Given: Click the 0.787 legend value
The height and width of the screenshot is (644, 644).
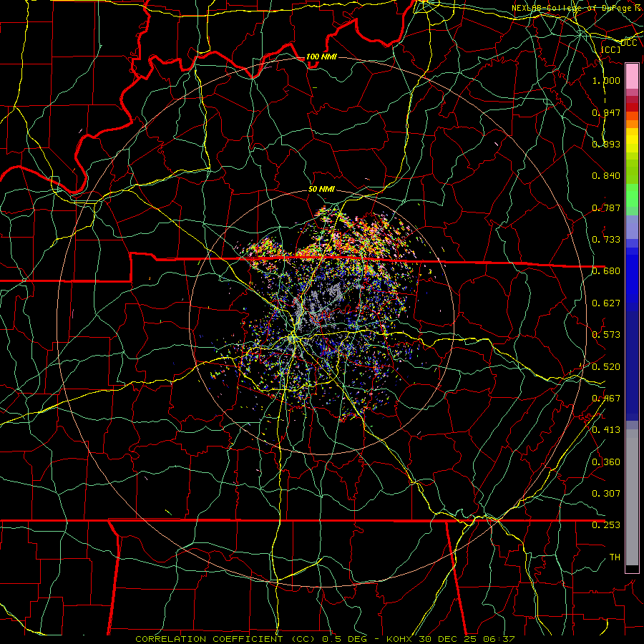Looking at the screenshot, I should [x=606, y=208].
